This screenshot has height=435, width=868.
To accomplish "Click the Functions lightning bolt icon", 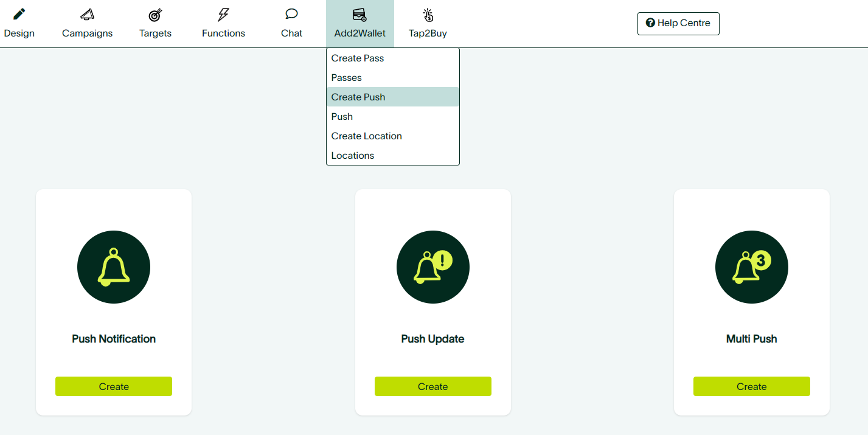I will [x=223, y=15].
